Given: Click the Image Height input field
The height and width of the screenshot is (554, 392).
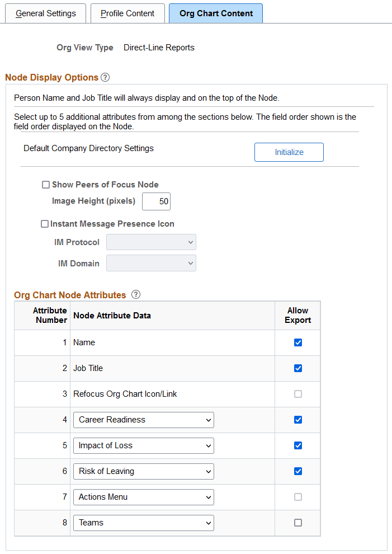Looking at the screenshot, I should point(156,201).
